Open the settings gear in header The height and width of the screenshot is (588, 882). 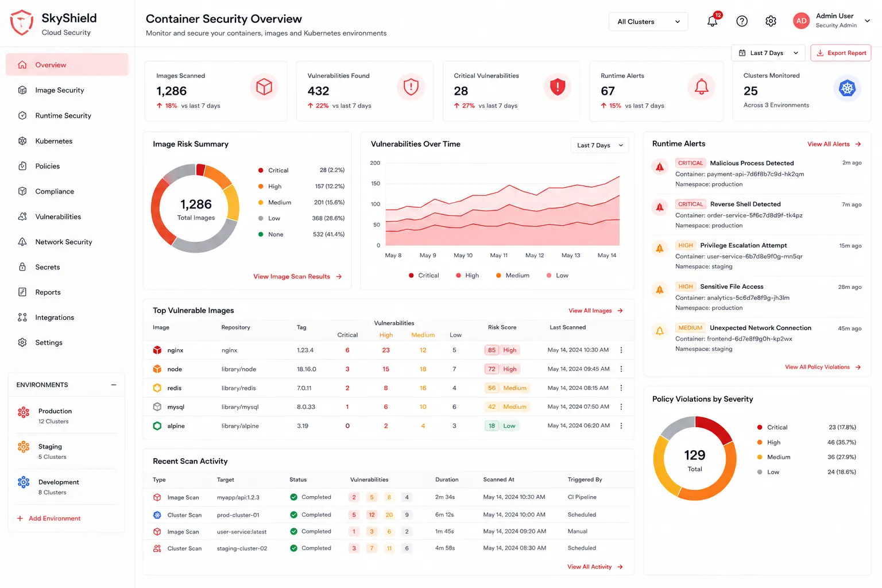771,21
